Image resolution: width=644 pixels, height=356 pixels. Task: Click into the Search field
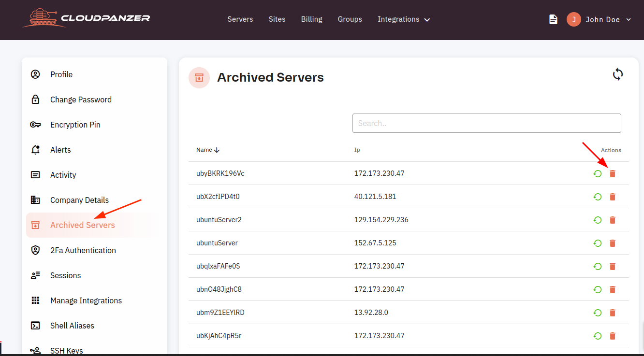pyautogui.click(x=486, y=123)
